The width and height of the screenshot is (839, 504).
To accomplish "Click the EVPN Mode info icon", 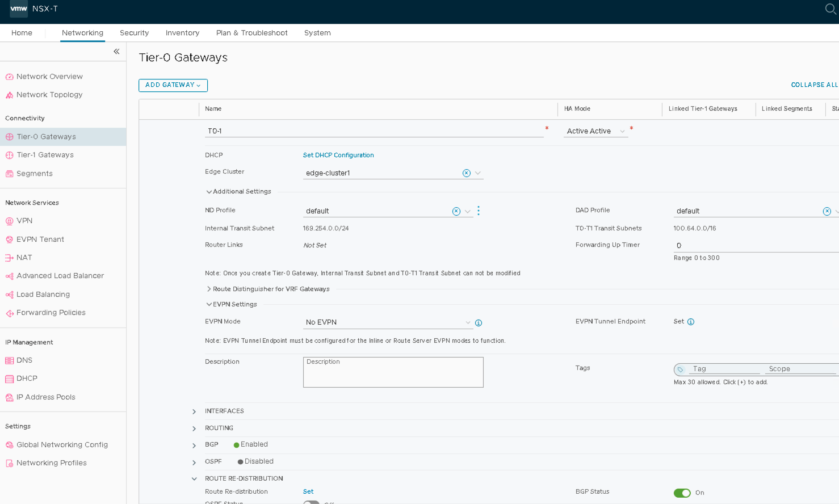I will pyautogui.click(x=479, y=323).
